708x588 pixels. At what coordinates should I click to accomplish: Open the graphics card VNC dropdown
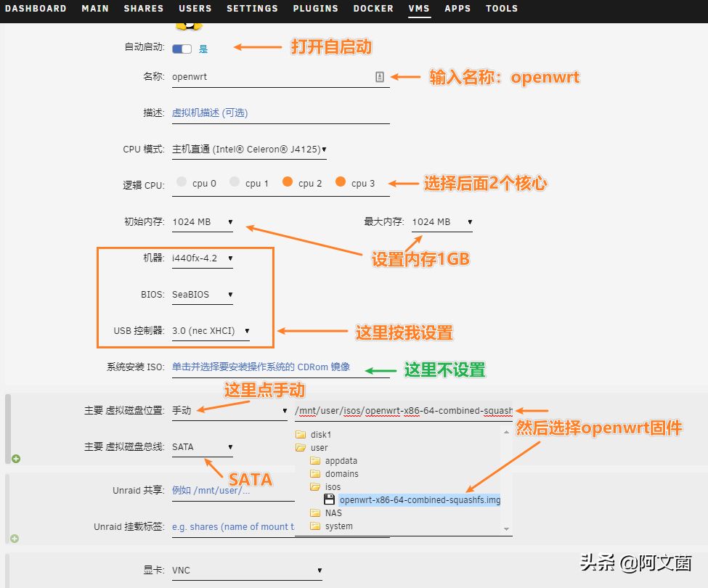tap(247, 571)
